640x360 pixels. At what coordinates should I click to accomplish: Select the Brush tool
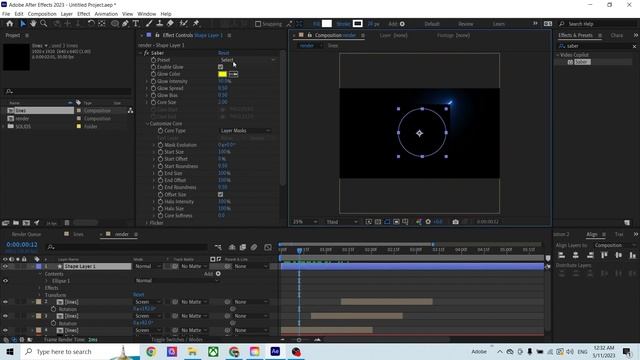[149, 24]
